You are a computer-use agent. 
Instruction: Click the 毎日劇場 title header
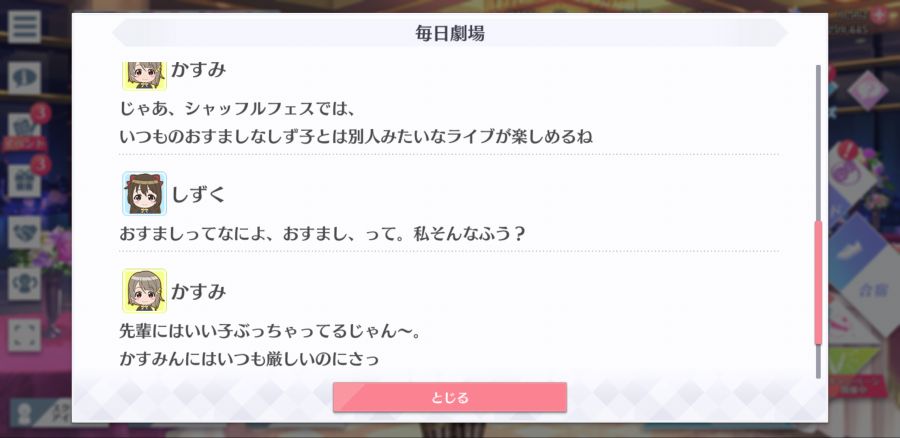pos(449,33)
